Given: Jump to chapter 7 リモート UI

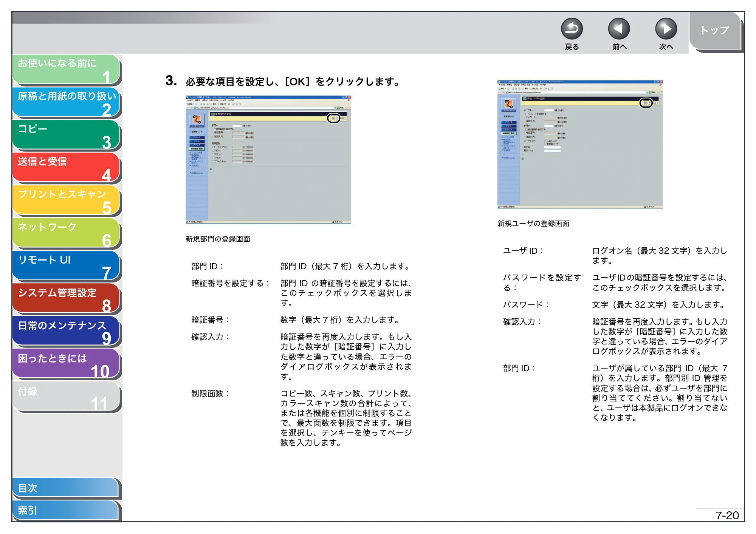Looking at the screenshot, I should pos(66,266).
